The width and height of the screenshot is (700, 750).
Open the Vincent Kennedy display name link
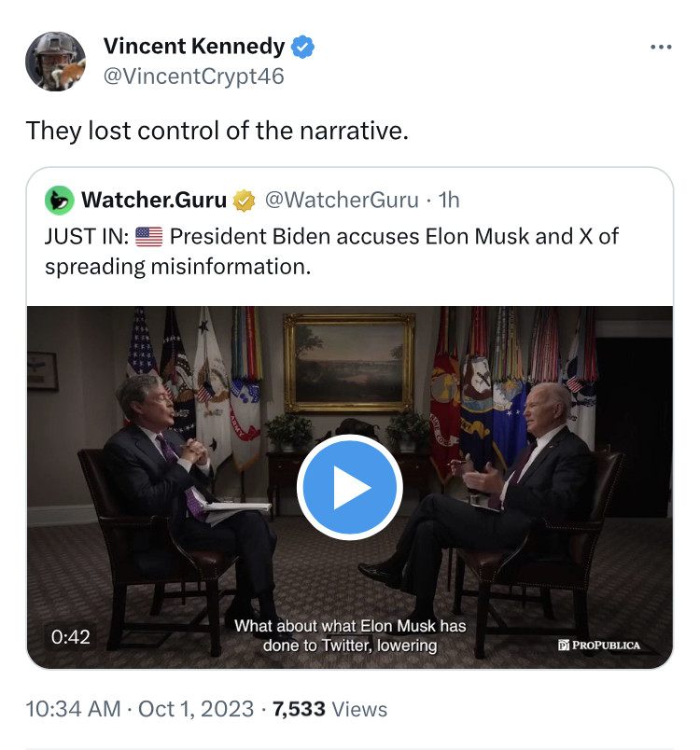(193, 46)
